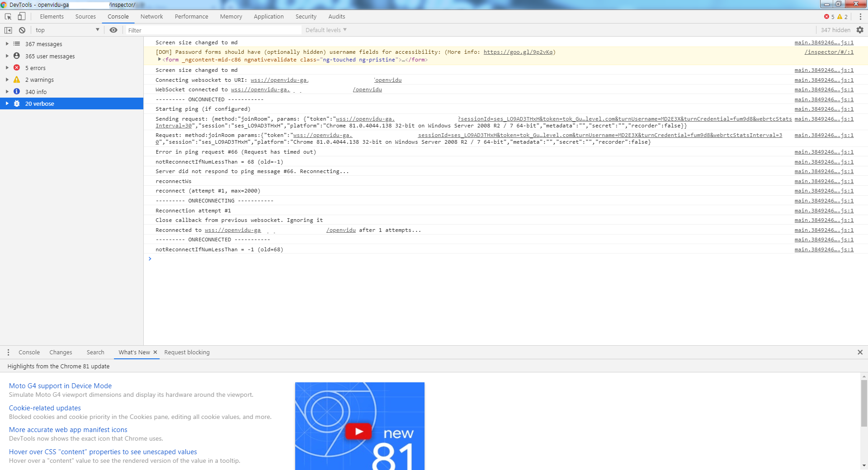Toggle the device toolbar icon
Screen dimensions: 868x470
pyautogui.click(x=21, y=17)
